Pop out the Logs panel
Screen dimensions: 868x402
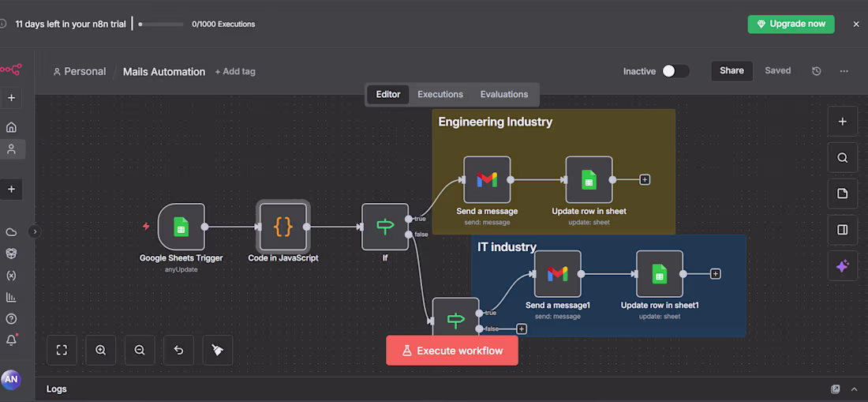[x=836, y=389]
